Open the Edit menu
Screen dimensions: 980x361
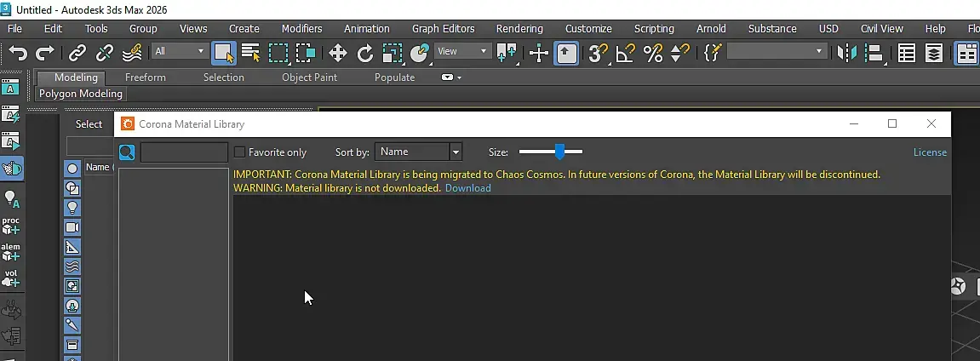pos(53,28)
